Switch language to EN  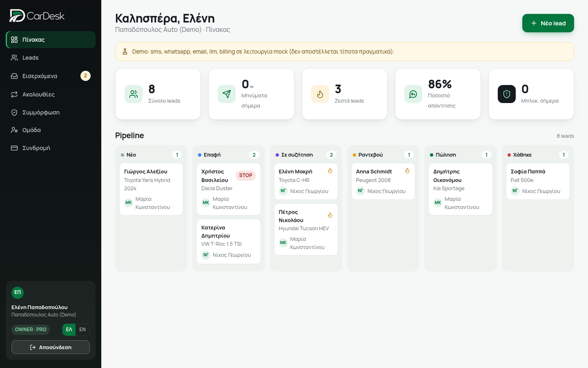pyautogui.click(x=82, y=330)
